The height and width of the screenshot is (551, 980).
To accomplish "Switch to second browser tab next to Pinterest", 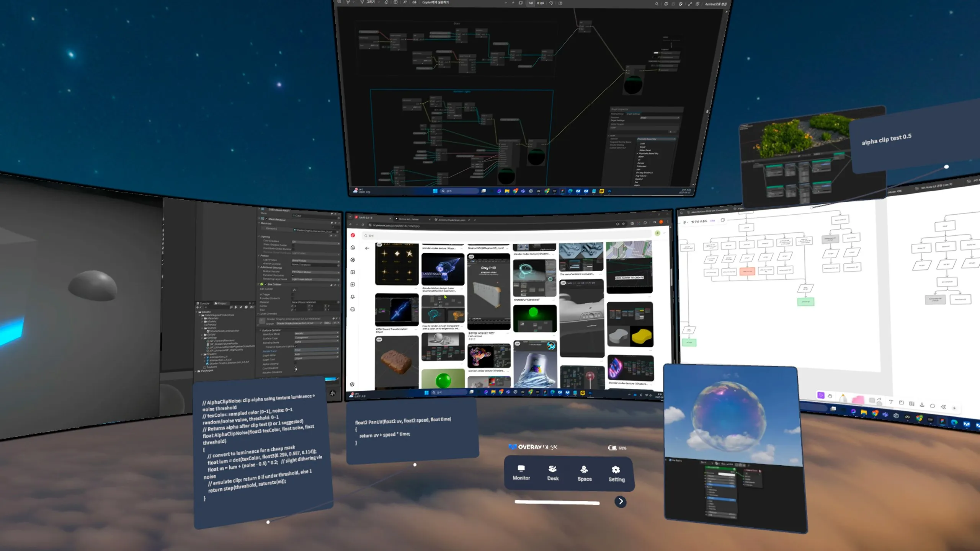I will click(409, 219).
